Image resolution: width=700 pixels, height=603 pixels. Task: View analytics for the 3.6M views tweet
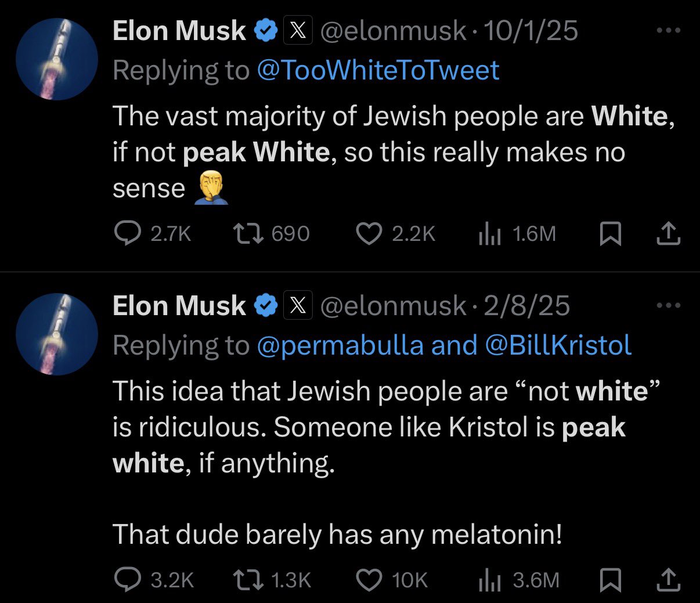[x=489, y=580]
